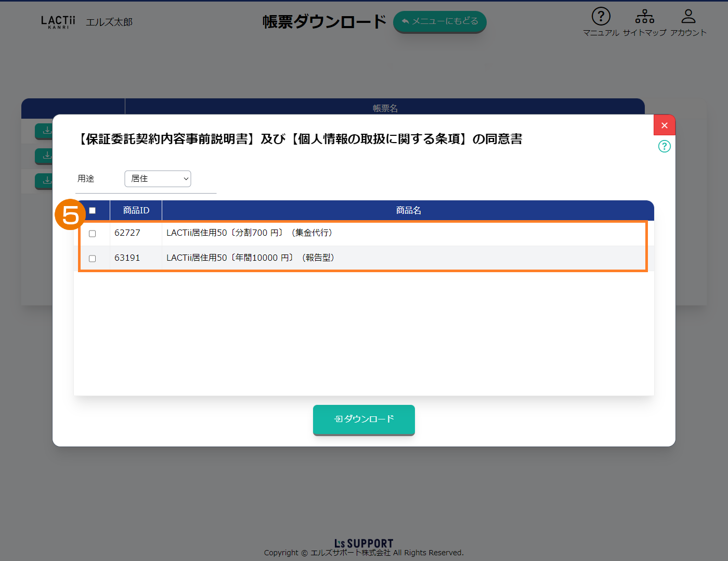
Task: Open the マニュアル help icon
Action: coord(601,17)
